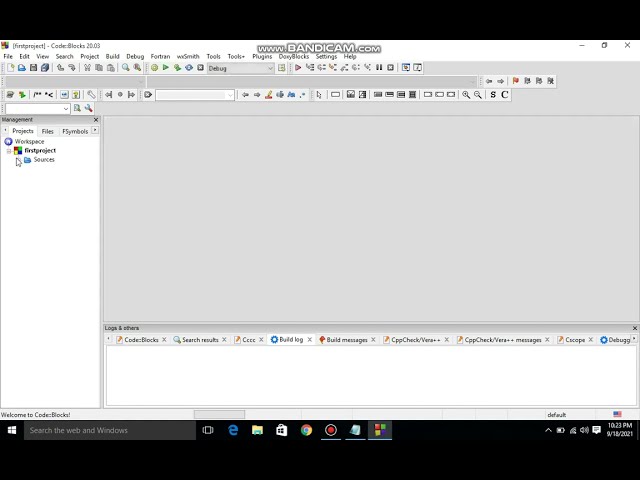Viewport: 640px width, 480px height.
Task: Click the DoxyBlocks block comment /** icon
Action: pyautogui.click(x=37, y=95)
